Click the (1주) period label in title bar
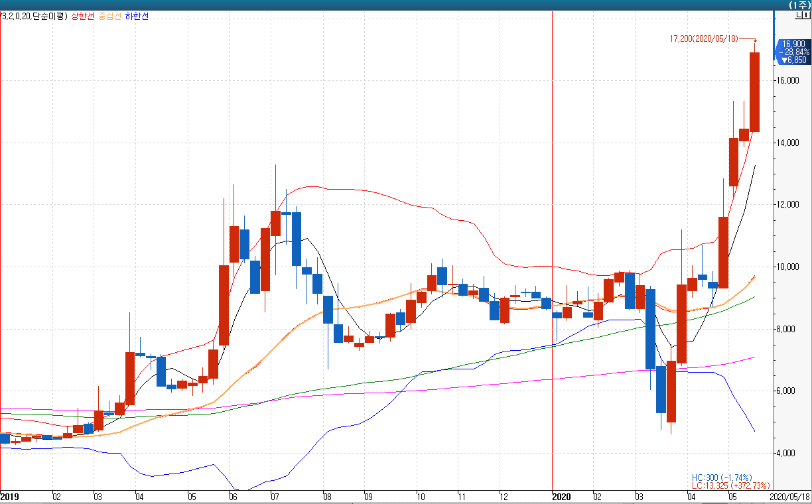 click(797, 5)
